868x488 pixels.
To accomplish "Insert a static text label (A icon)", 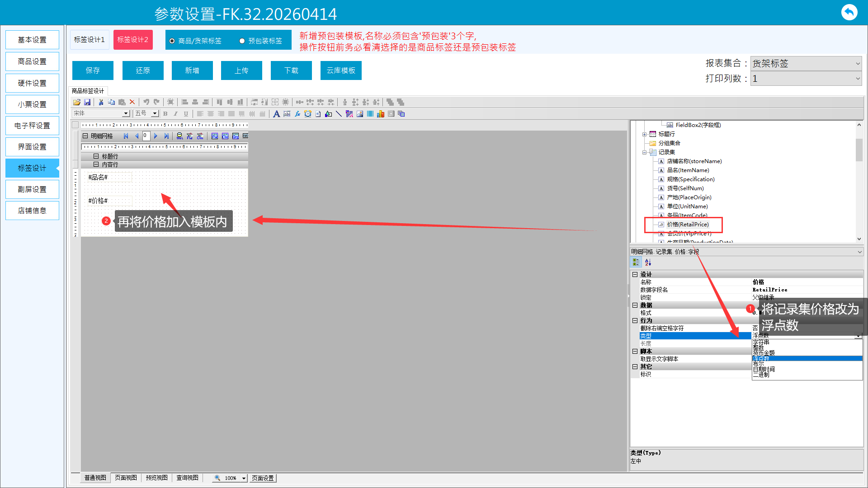I will click(276, 114).
